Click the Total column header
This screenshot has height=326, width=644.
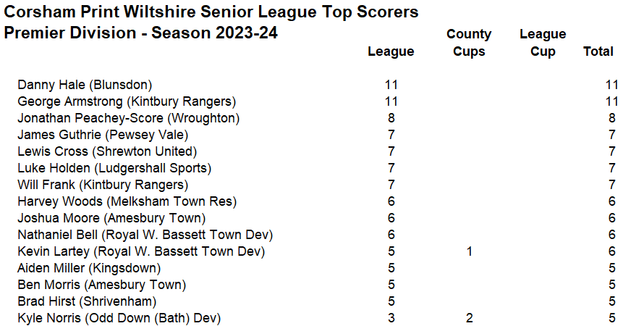click(x=598, y=51)
